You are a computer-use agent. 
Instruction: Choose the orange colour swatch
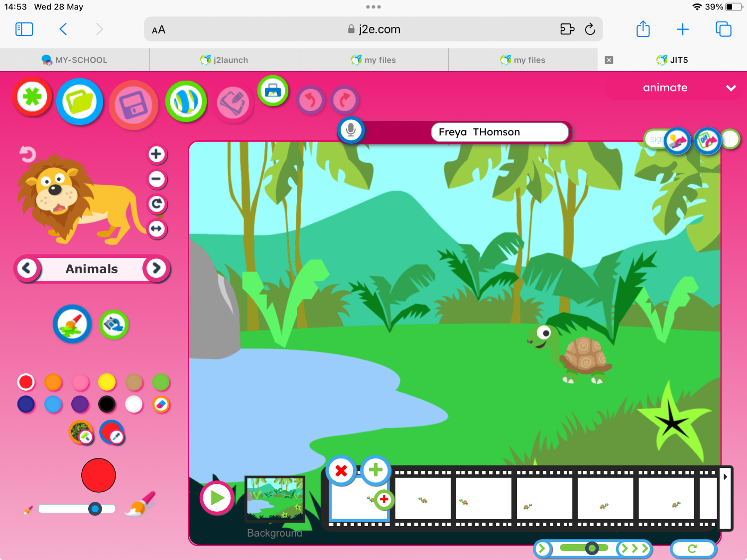(53, 382)
